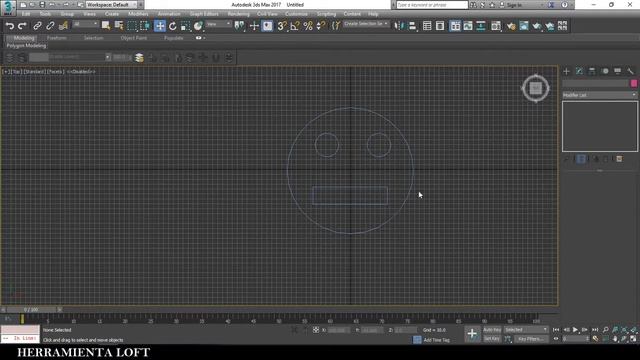
Task: Click the Polygon Modeling panel label
Action: pos(27,46)
